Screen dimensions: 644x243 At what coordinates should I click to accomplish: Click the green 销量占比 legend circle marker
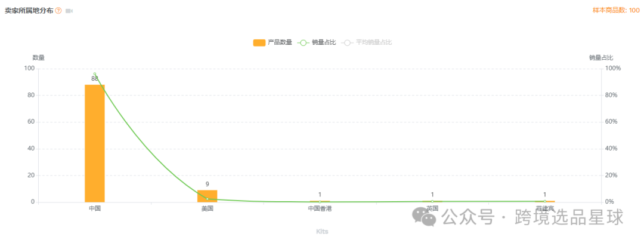(303, 42)
